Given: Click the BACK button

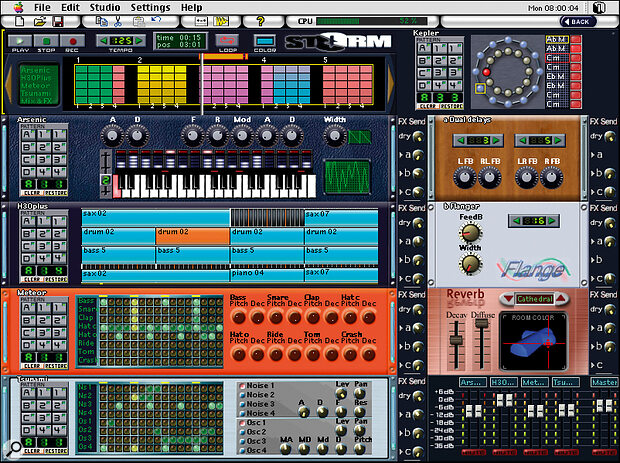Looking at the screenshot, I should point(578,21).
